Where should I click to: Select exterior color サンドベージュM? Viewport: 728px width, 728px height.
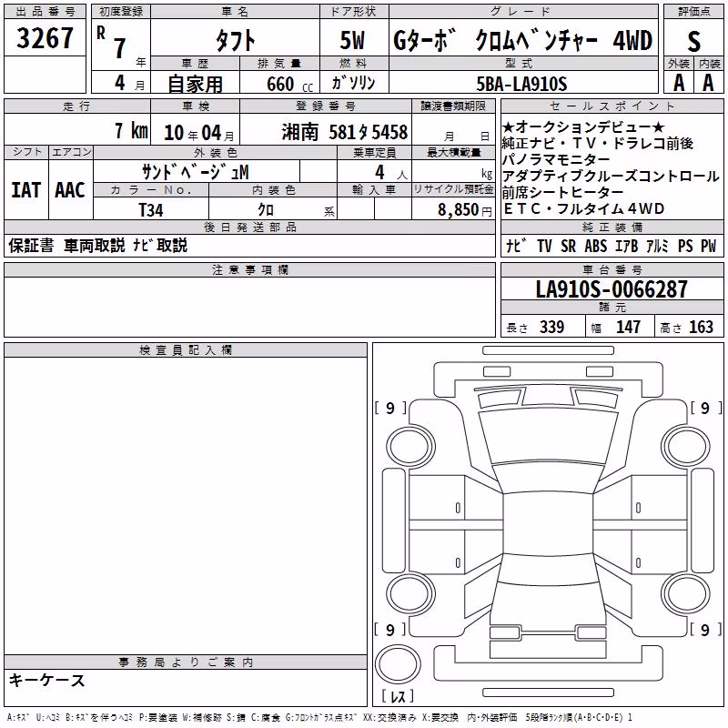click(x=196, y=172)
